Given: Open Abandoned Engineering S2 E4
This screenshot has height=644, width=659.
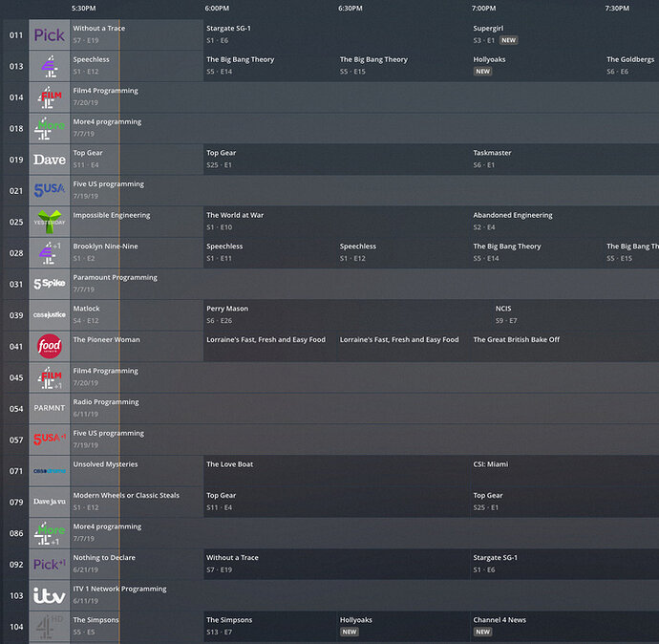Looking at the screenshot, I should point(564,222).
